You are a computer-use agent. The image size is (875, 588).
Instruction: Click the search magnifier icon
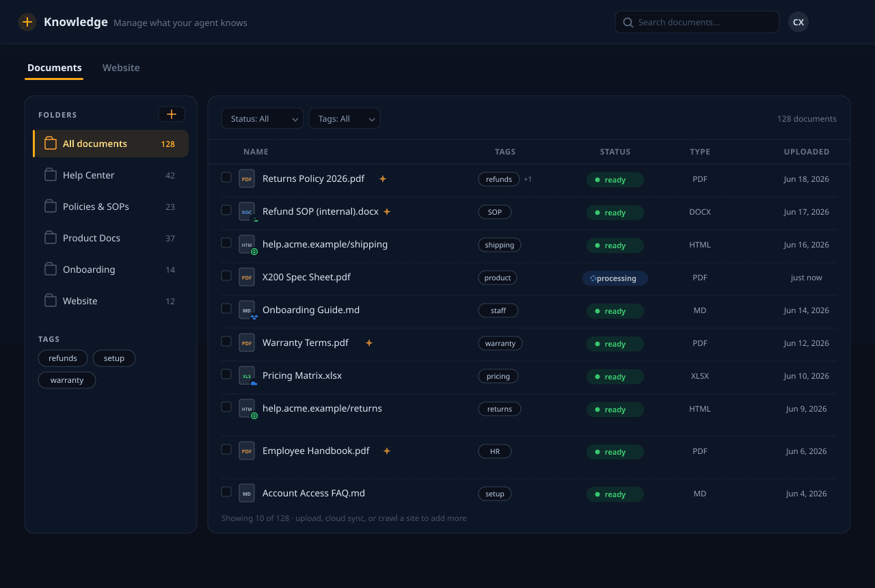tap(628, 23)
